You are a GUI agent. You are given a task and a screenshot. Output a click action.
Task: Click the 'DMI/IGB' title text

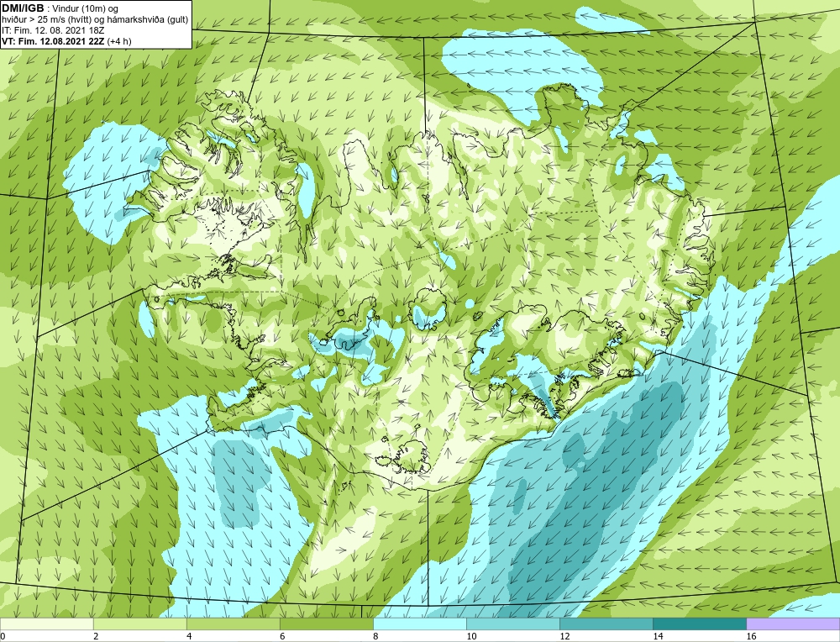(23, 8)
